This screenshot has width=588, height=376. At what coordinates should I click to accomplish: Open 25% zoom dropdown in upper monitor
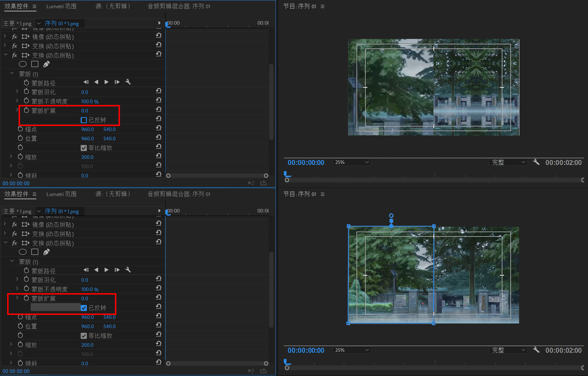pyautogui.click(x=352, y=162)
